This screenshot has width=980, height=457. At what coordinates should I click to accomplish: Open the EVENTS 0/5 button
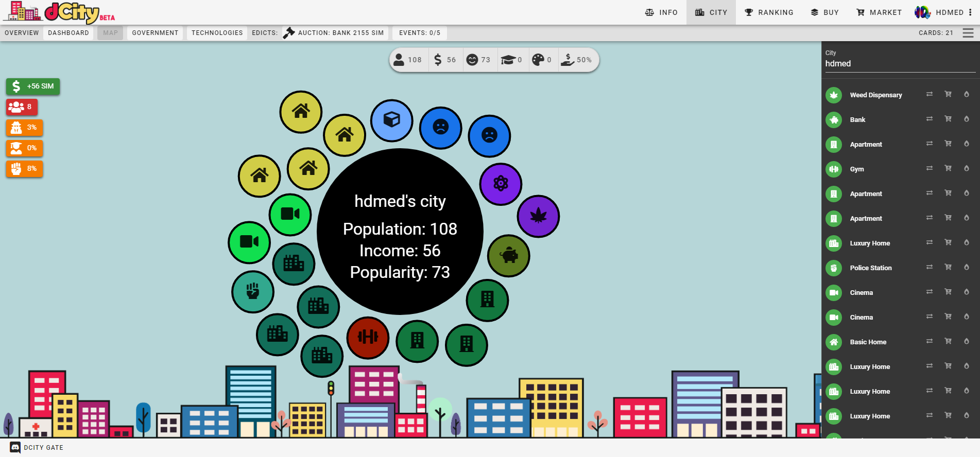click(420, 33)
